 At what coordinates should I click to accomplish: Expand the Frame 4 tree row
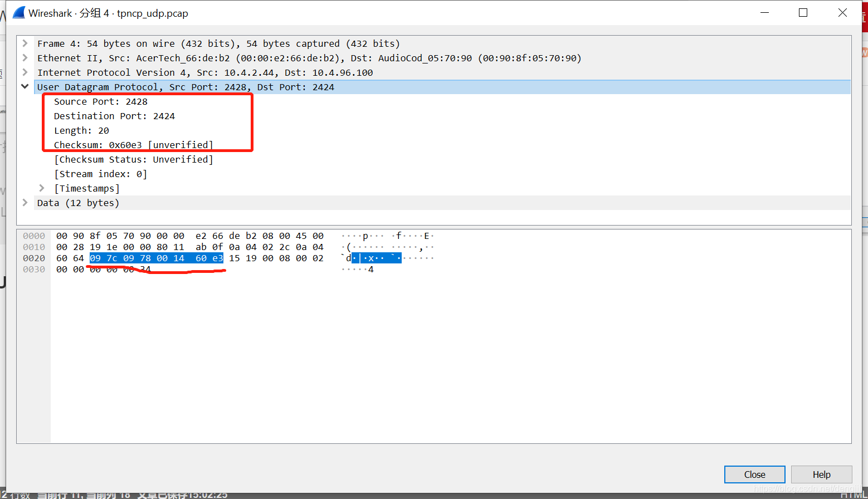coord(25,43)
